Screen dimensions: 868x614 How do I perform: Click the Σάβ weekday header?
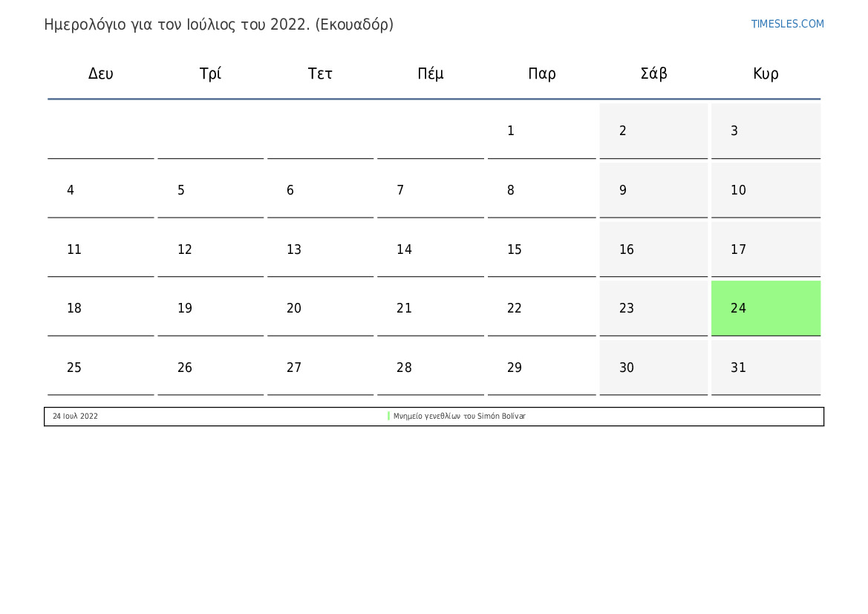click(653, 73)
